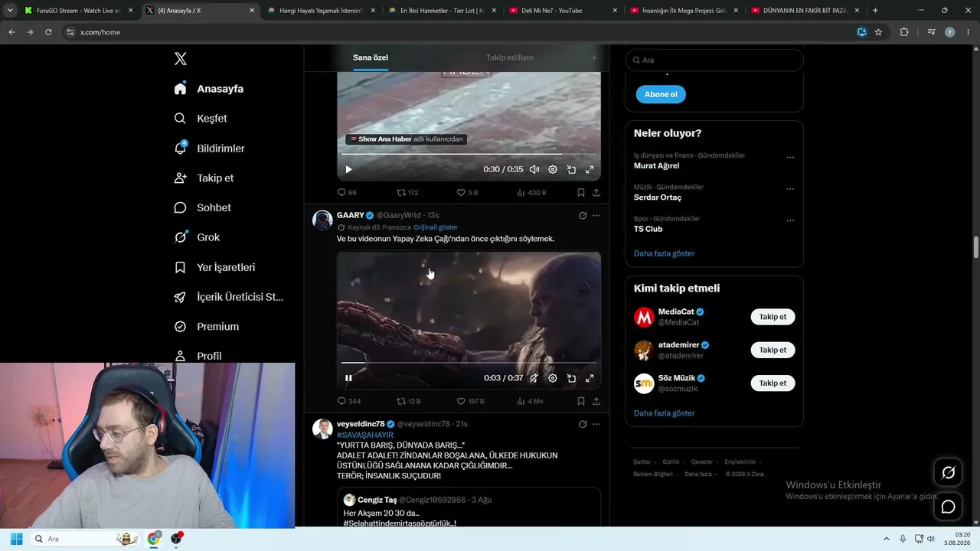
Task: Click Orijinali göster on GAARY's post
Action: pos(436,227)
